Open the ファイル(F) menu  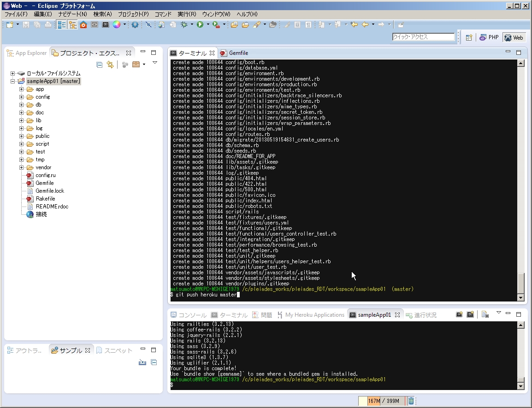point(16,14)
